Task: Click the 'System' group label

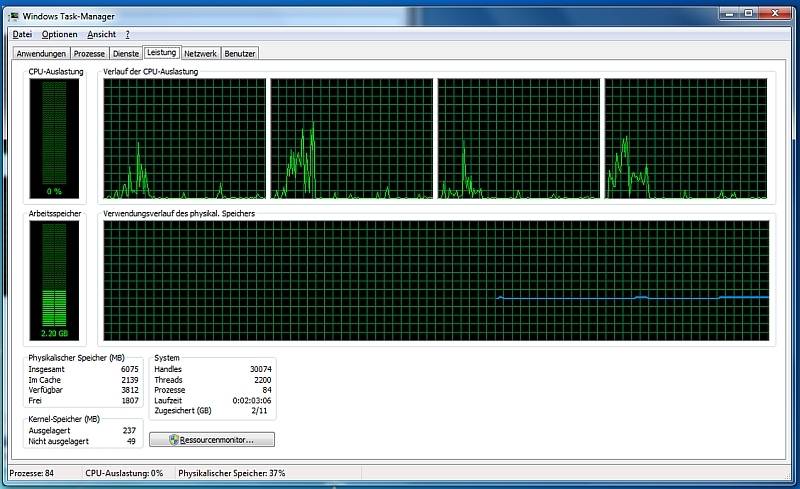Action: click(x=167, y=358)
